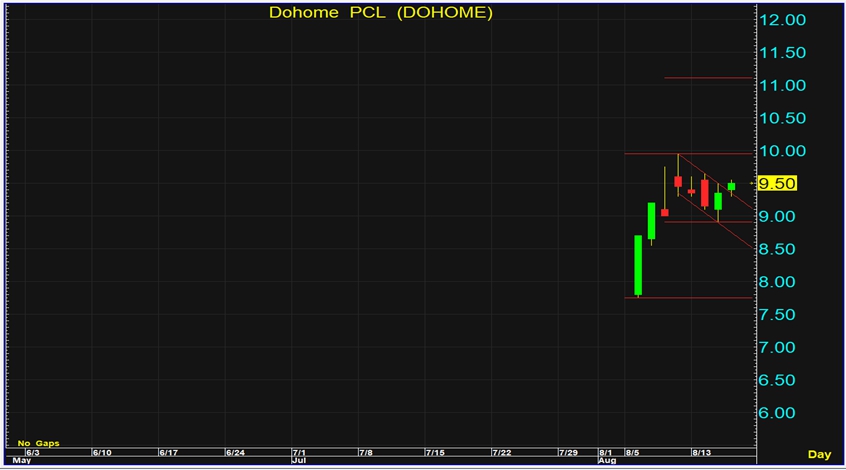Click the 6.50 price axis label
Screen dimensions: 846x470
(x=777, y=380)
